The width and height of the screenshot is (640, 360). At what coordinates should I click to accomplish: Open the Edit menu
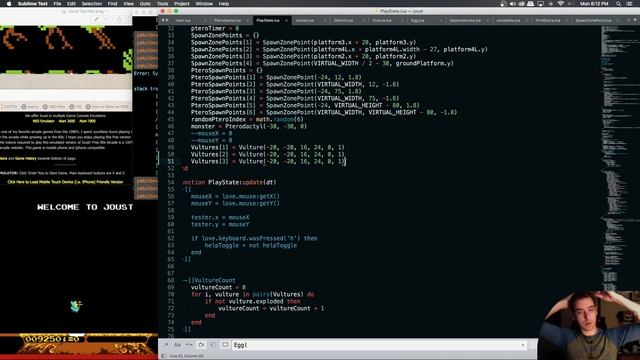click(x=71, y=4)
